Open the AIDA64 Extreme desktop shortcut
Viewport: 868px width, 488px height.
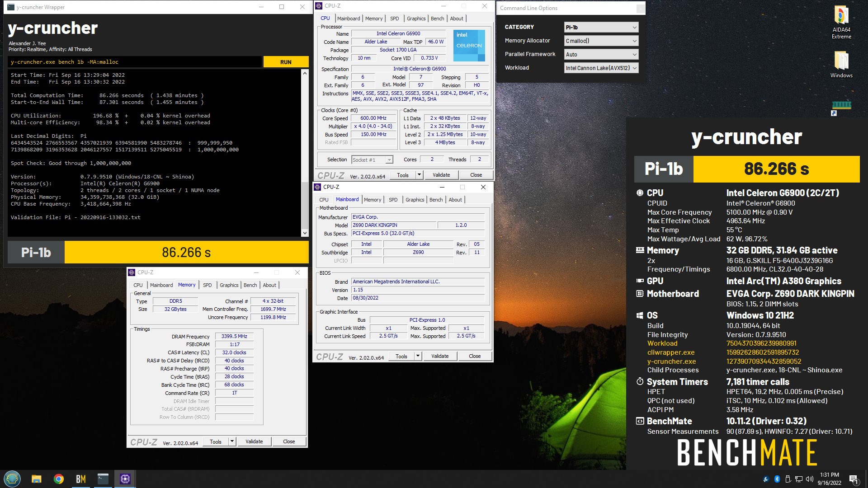coord(841,23)
